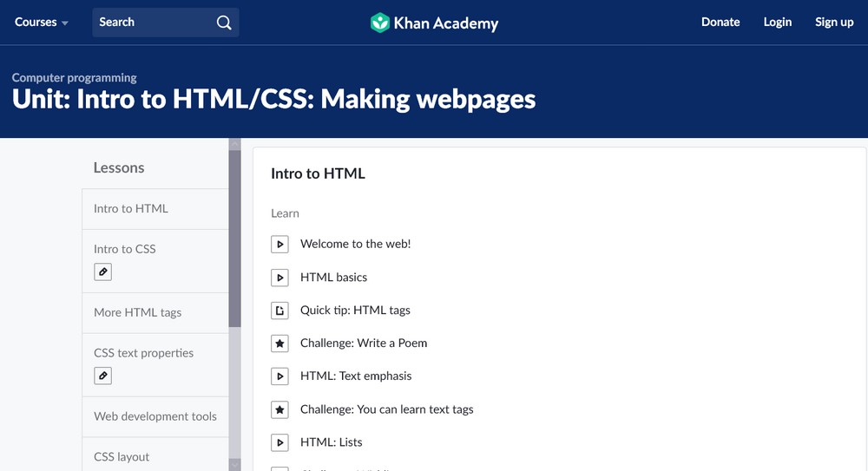The width and height of the screenshot is (868, 471).
Task: Open the HTML: Lists video
Action: [x=331, y=442]
